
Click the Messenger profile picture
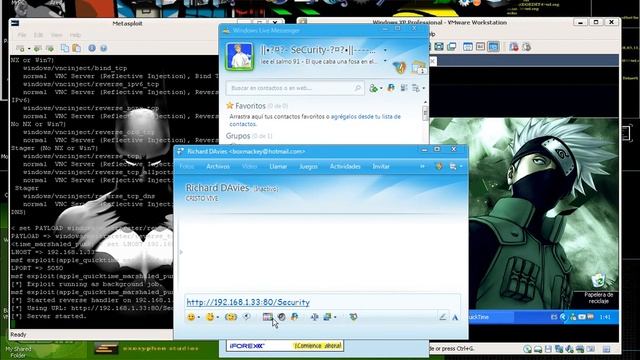[240, 56]
